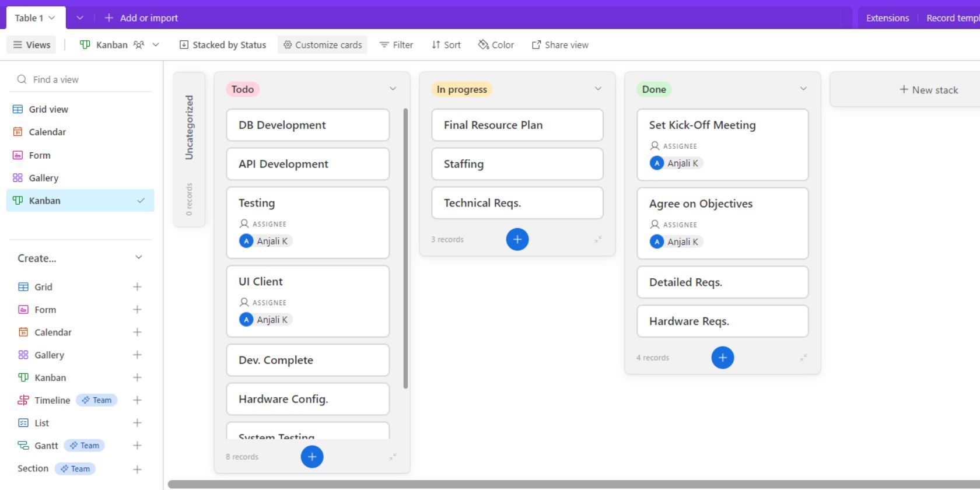980x490 pixels.
Task: Click the horizontal scrollbar at bottom
Action: click(x=525, y=484)
